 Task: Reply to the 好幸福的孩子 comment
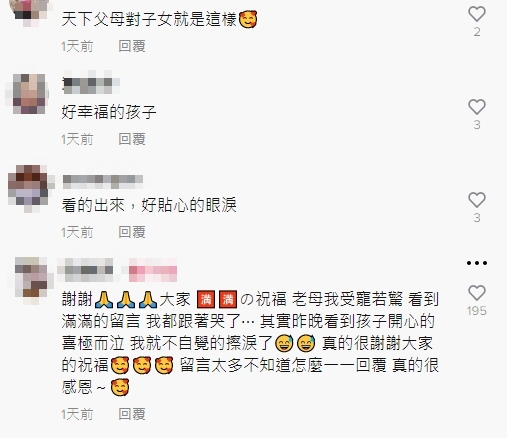pos(132,139)
